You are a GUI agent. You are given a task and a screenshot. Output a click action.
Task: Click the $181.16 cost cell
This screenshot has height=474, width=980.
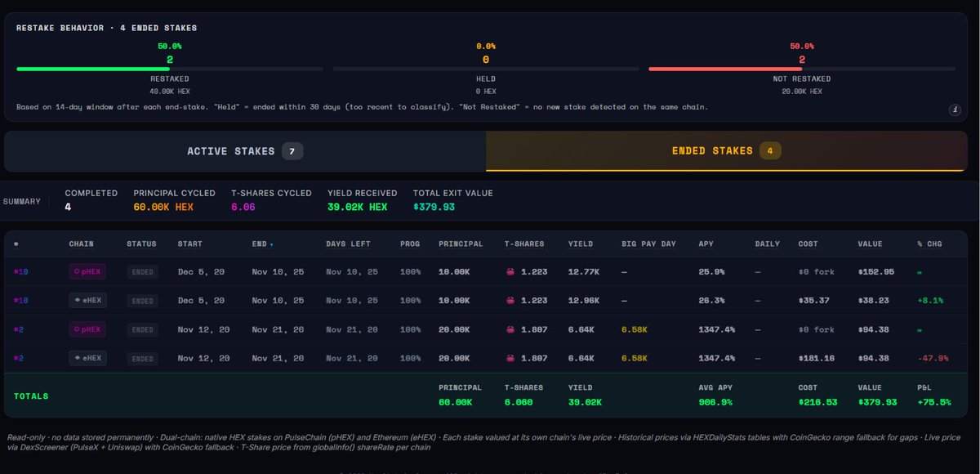(817, 358)
